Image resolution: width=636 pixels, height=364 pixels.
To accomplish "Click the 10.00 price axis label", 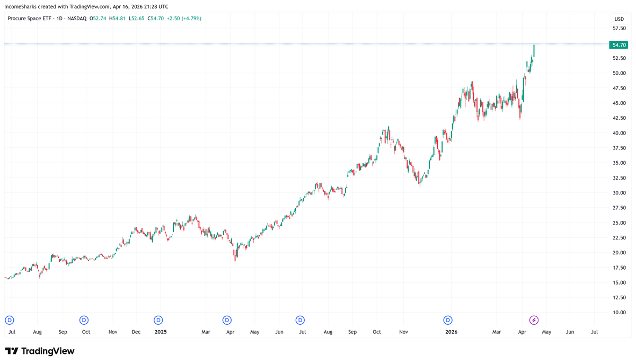I will pos(620,313).
